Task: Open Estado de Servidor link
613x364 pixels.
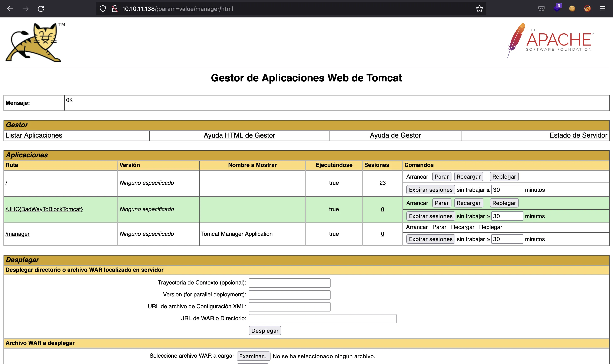Action: coord(578,135)
